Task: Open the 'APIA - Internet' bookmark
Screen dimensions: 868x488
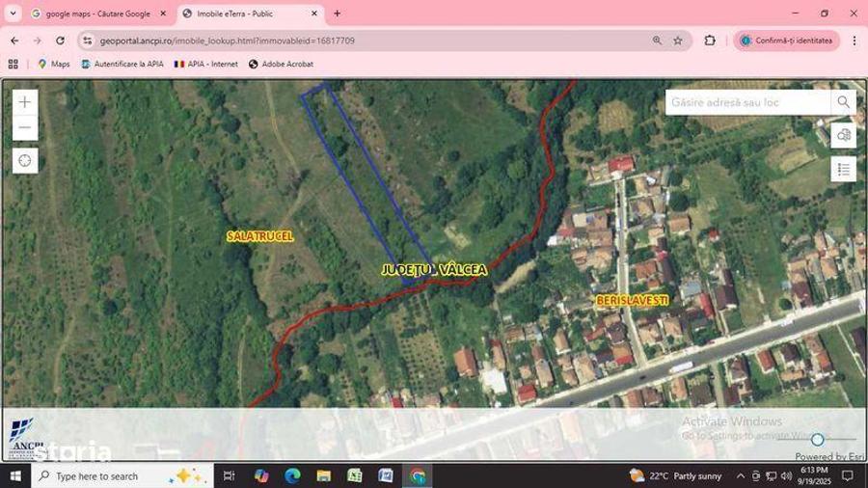Action: 206,65
